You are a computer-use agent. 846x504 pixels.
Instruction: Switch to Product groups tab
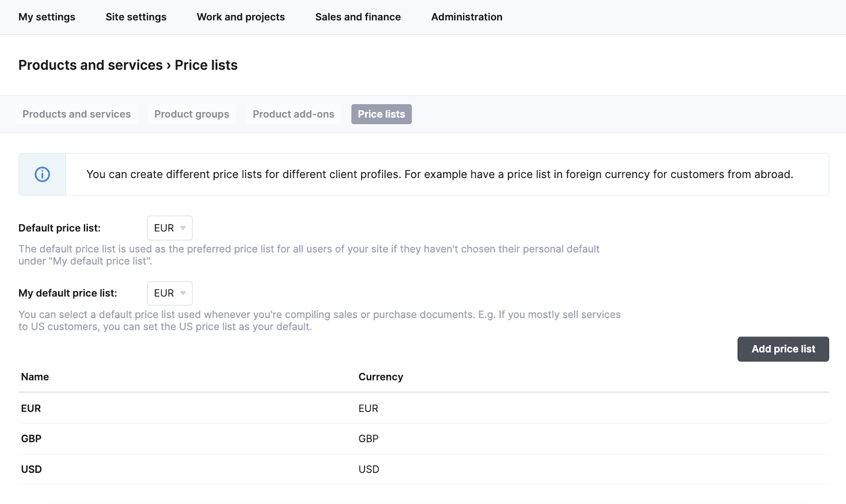pos(192,114)
